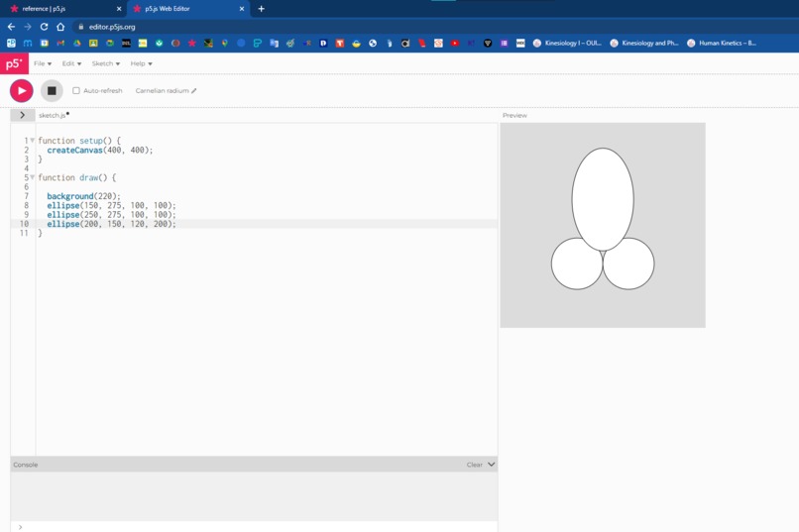This screenshot has height=532, width=799.
Task: Click code line ellipse(200, 150, 120, 200);
Action: [111, 224]
